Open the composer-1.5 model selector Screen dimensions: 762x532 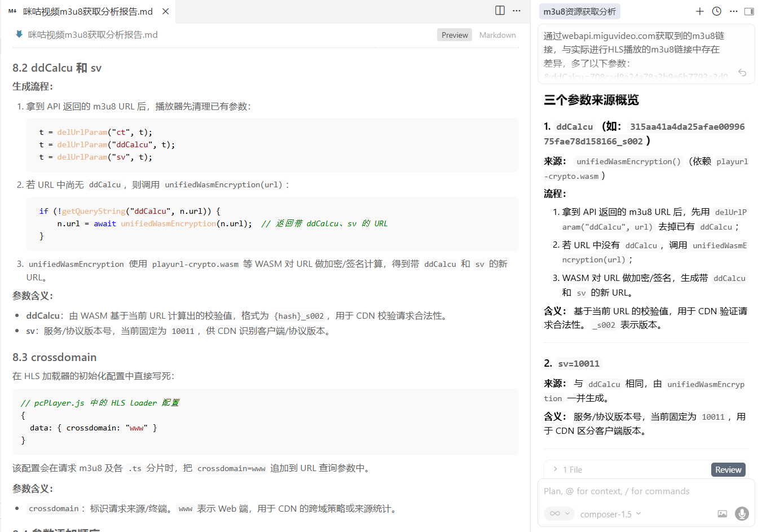tap(611, 514)
